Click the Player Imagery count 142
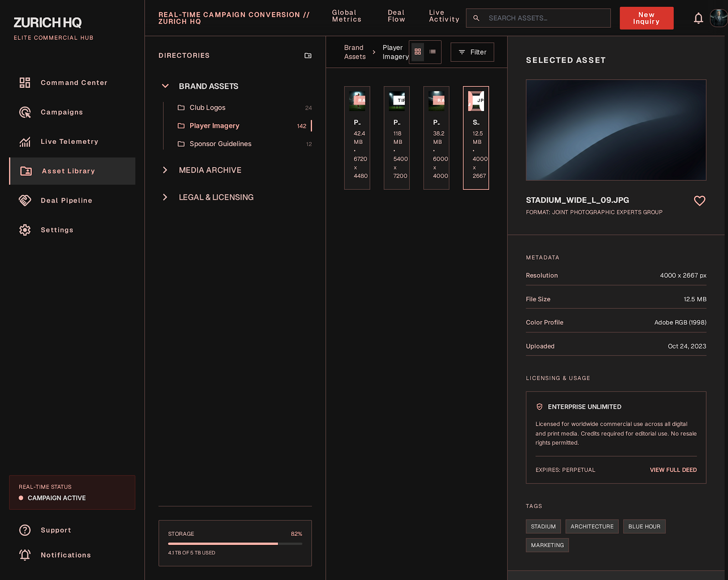The width and height of the screenshot is (728, 580). click(x=302, y=126)
